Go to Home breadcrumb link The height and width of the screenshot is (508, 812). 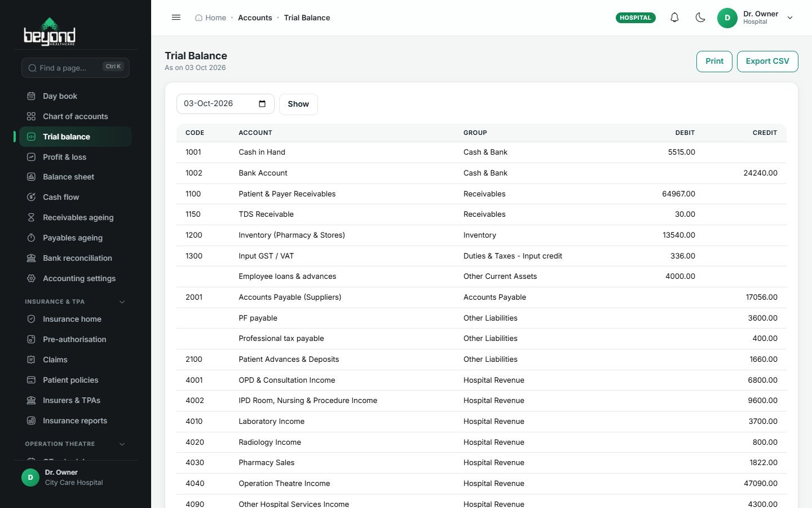pyautogui.click(x=210, y=17)
